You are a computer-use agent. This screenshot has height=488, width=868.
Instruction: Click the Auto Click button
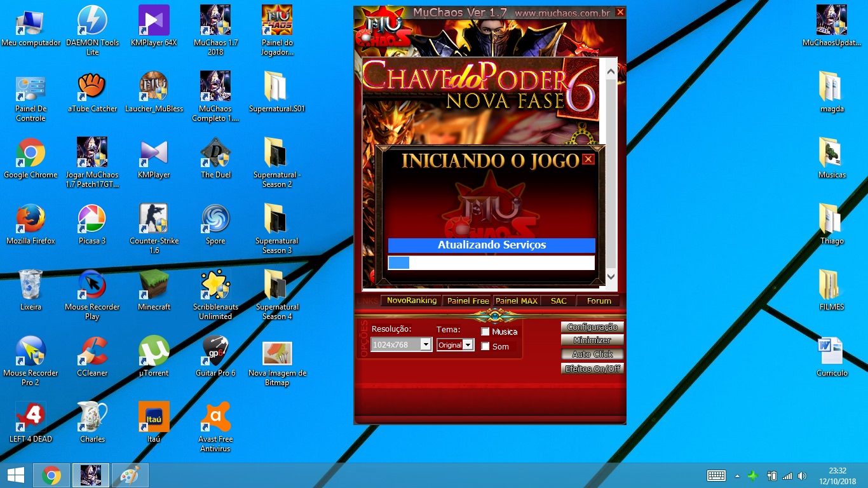592,355
